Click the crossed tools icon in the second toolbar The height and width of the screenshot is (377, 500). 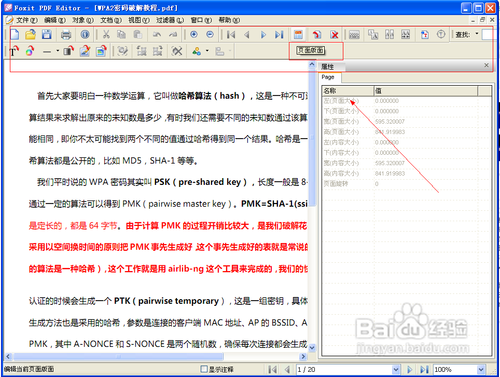coord(177,51)
